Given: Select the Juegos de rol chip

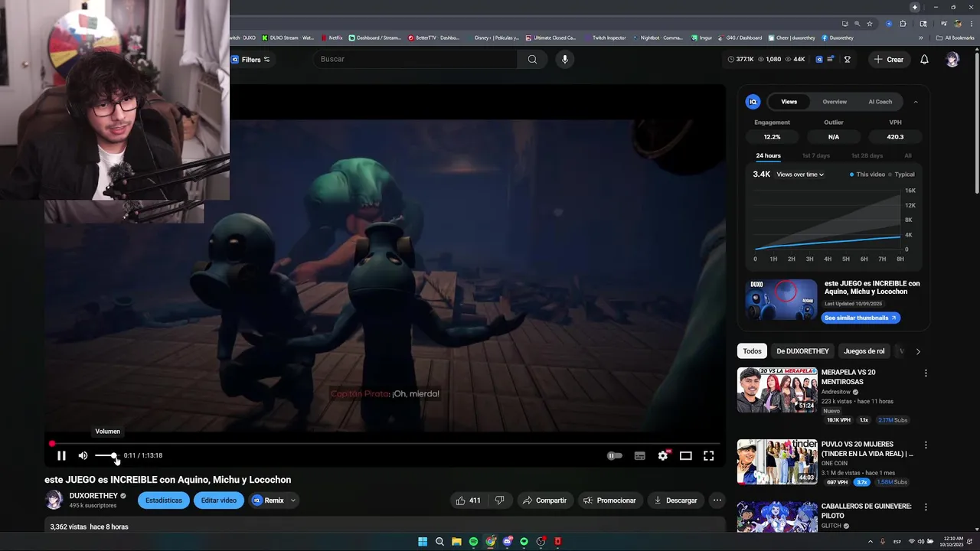Looking at the screenshot, I should (864, 350).
